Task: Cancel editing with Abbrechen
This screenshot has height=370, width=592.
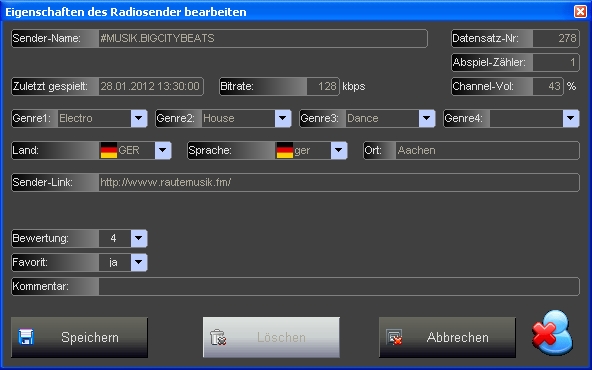Action: (x=447, y=337)
